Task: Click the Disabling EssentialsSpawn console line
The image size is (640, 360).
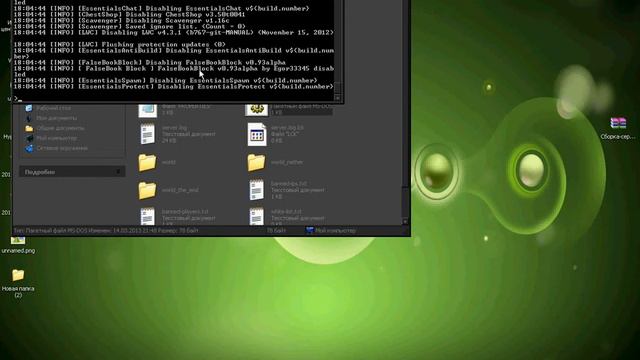Action: [x=165, y=80]
